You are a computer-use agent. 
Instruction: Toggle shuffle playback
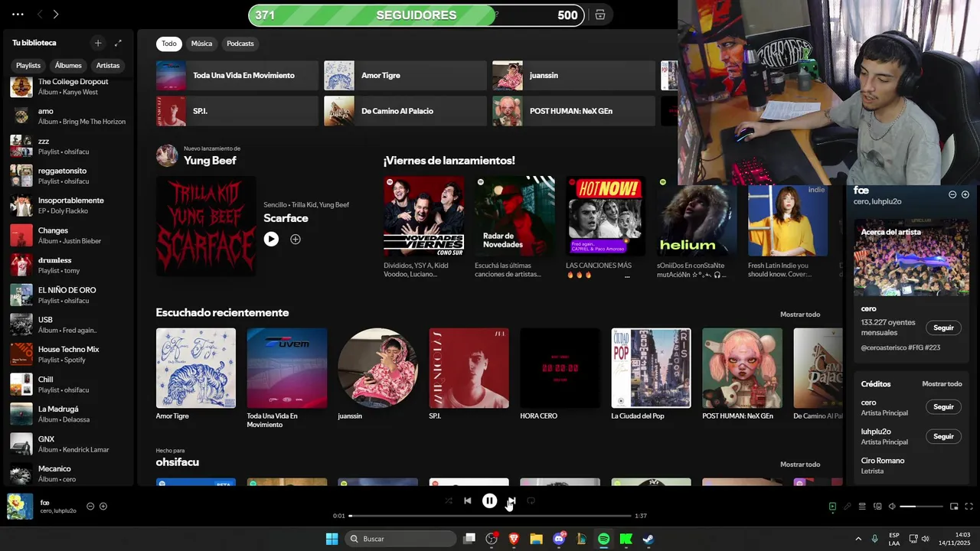[x=449, y=501]
